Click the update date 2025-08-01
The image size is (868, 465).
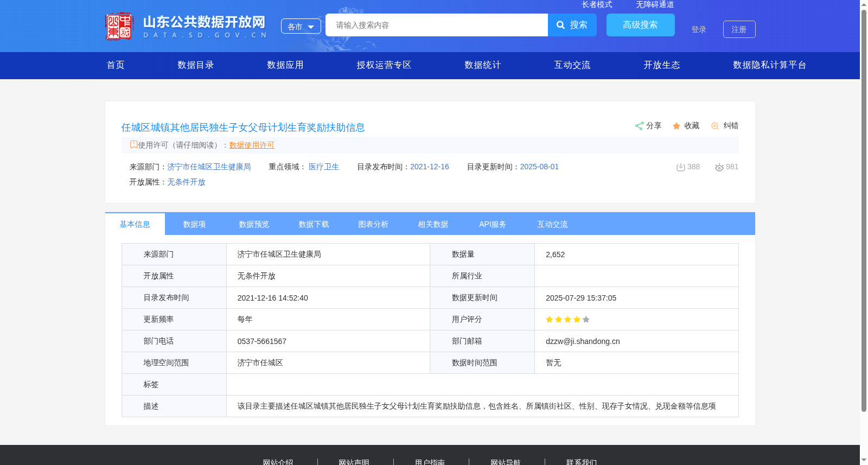pyautogui.click(x=539, y=167)
